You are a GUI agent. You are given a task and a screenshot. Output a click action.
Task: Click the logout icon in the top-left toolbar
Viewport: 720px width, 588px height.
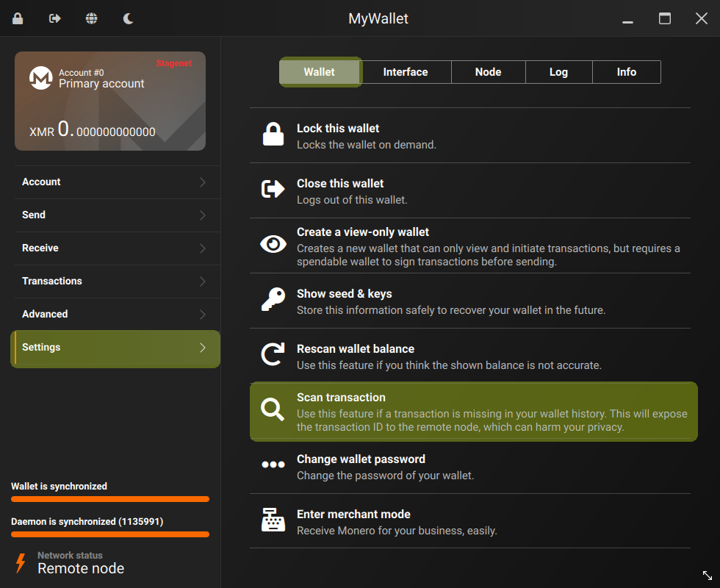tap(54, 18)
